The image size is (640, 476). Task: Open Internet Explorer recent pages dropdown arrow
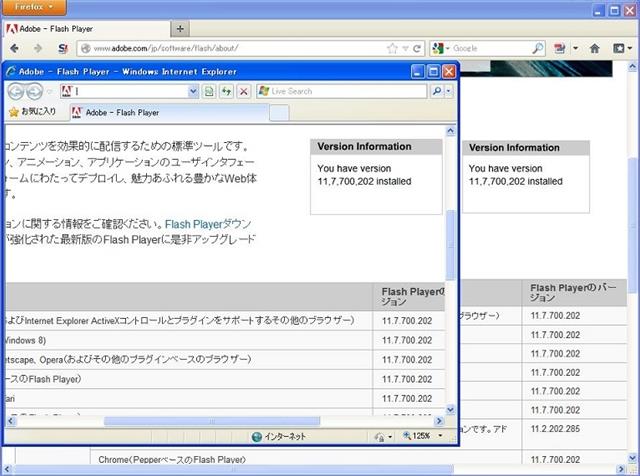49,91
